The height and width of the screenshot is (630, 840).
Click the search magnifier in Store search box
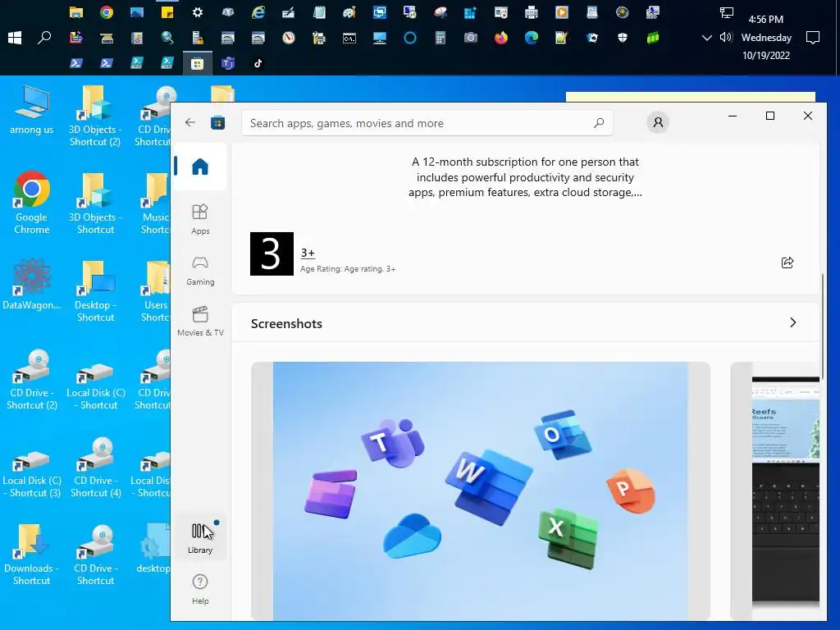coord(598,123)
